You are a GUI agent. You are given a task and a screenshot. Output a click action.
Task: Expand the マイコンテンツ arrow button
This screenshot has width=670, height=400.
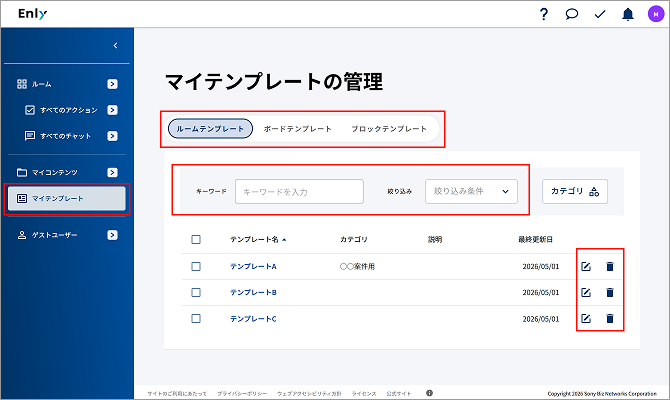[x=112, y=172]
